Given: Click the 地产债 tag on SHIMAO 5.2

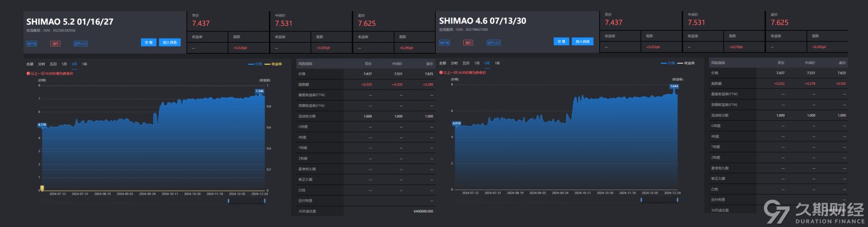Looking at the screenshot, I should click(x=31, y=42).
